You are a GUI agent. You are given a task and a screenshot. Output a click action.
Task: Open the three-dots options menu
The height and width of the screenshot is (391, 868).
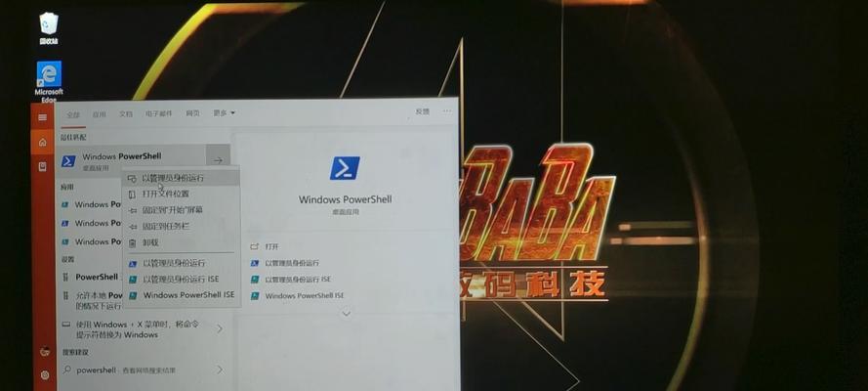[x=447, y=110]
